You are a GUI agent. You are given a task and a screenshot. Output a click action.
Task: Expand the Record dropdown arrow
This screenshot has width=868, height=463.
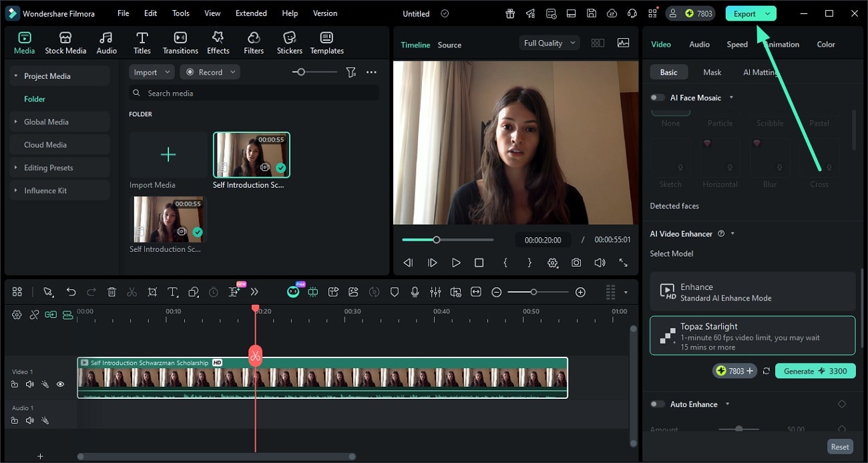[232, 71]
